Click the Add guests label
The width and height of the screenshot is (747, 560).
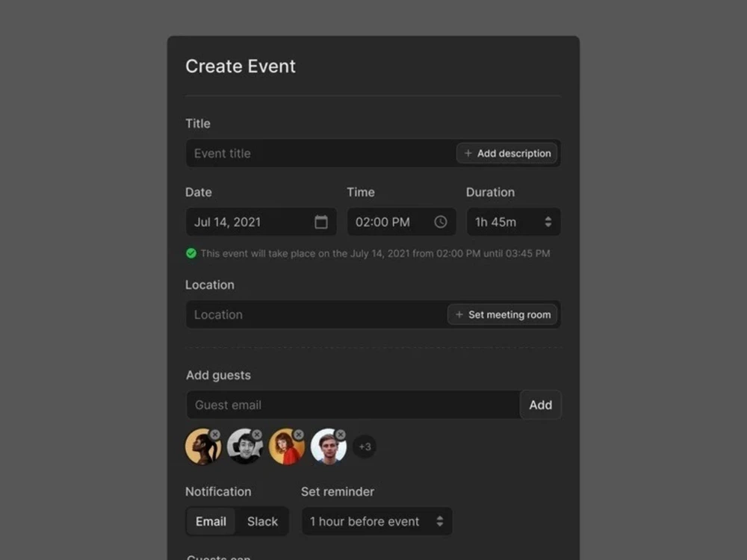tap(218, 376)
